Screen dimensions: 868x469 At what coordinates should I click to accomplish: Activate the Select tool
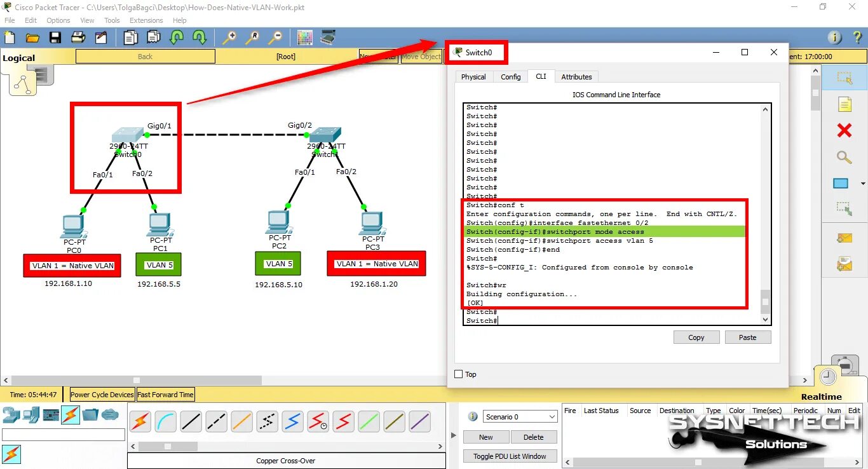pyautogui.click(x=844, y=78)
